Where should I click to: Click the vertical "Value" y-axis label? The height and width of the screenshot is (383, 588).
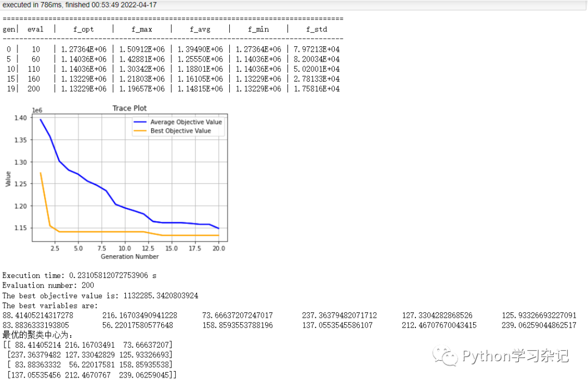click(x=8, y=179)
